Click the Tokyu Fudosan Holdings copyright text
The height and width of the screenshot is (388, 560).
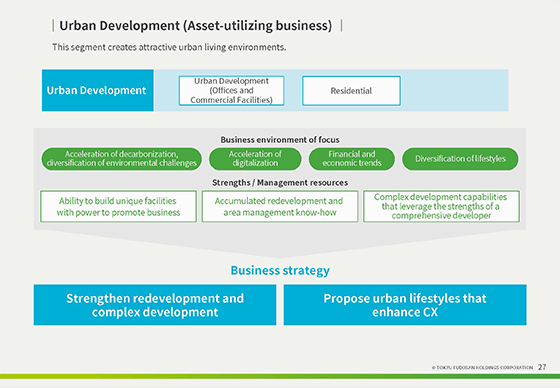pyautogui.click(x=482, y=367)
